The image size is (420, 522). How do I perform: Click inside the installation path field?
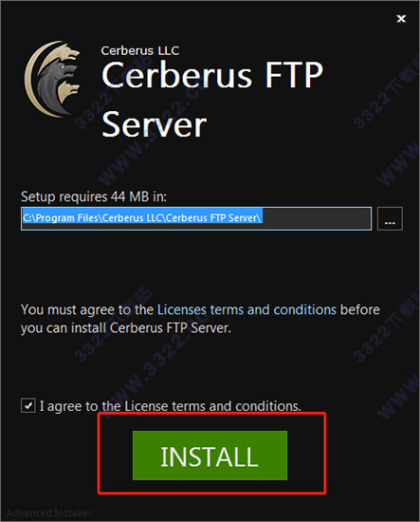pyautogui.click(x=196, y=218)
